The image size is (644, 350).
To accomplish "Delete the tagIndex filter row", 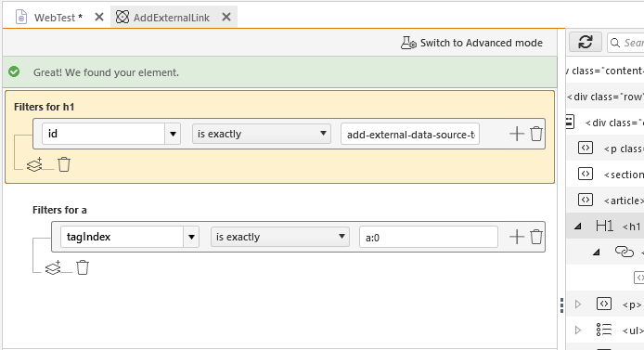I will 536,237.
